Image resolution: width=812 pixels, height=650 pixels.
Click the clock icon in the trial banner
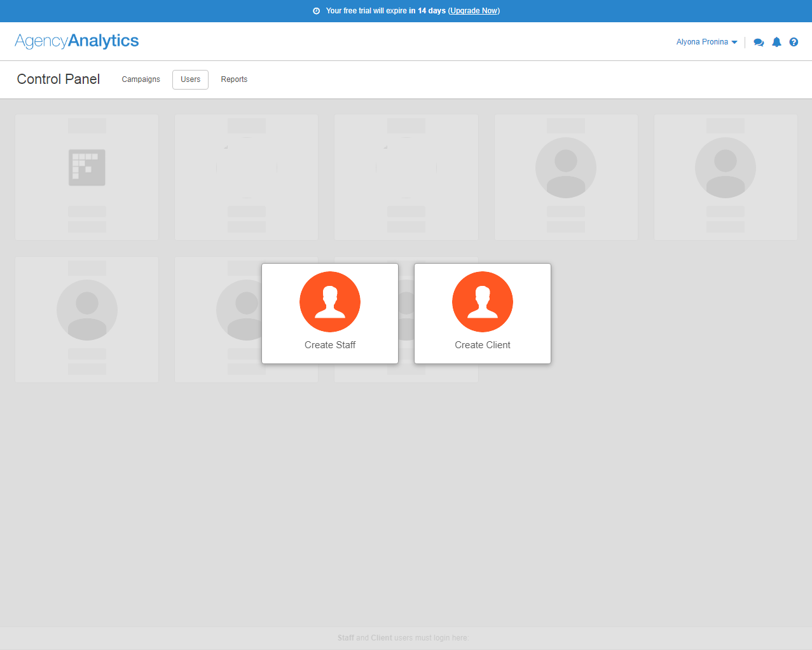click(316, 11)
